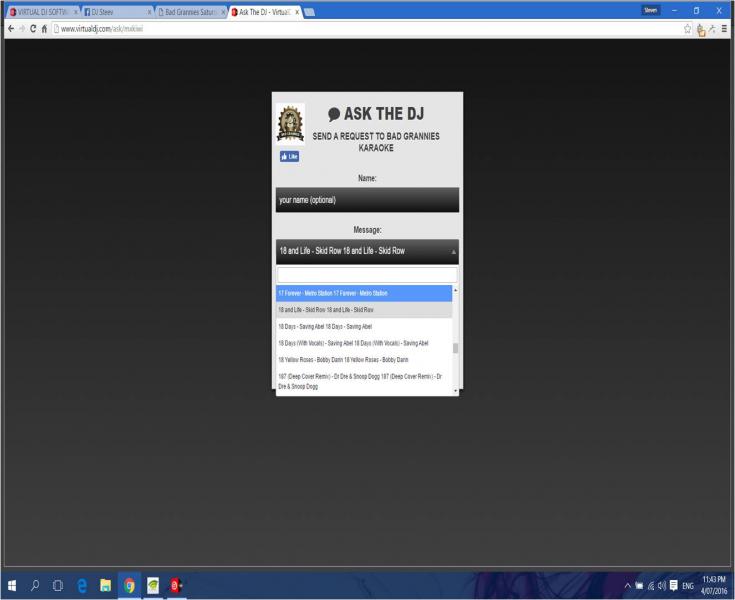Click the Bad Grannies logo thumbnail
The image size is (735, 600).
pyautogui.click(x=291, y=123)
